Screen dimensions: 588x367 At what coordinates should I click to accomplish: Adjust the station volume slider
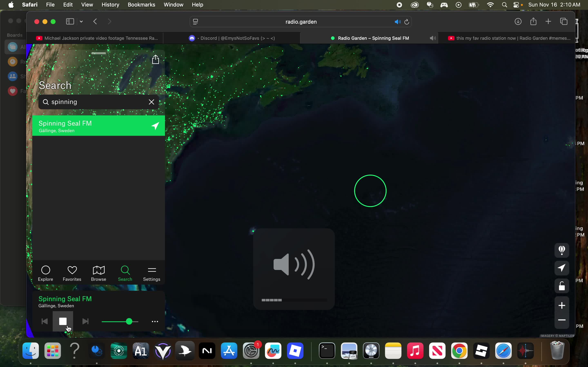point(129,322)
